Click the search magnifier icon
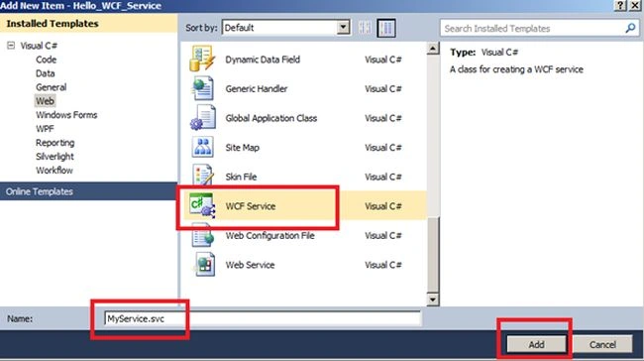The image size is (644, 361). pyautogui.click(x=630, y=28)
